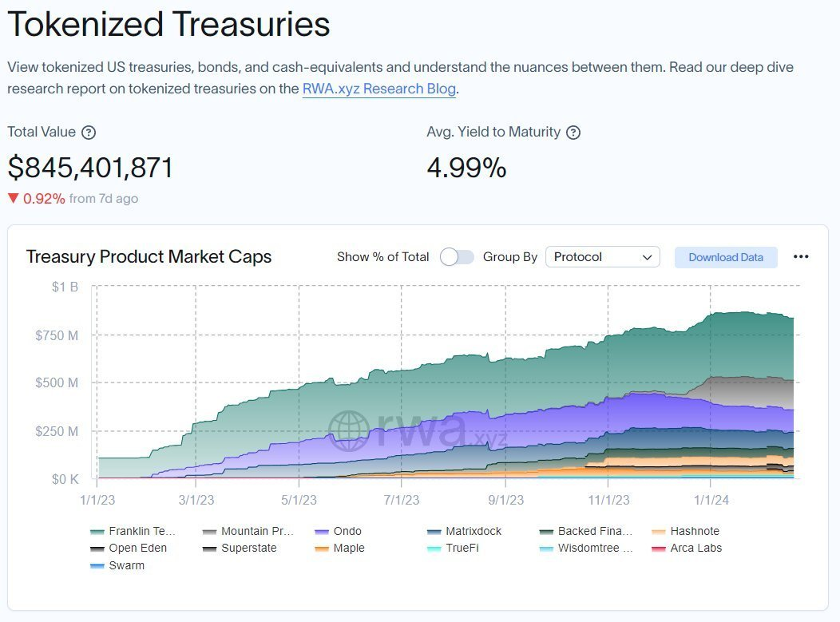Open the Total Value help icon
840x622 pixels.
(x=89, y=133)
